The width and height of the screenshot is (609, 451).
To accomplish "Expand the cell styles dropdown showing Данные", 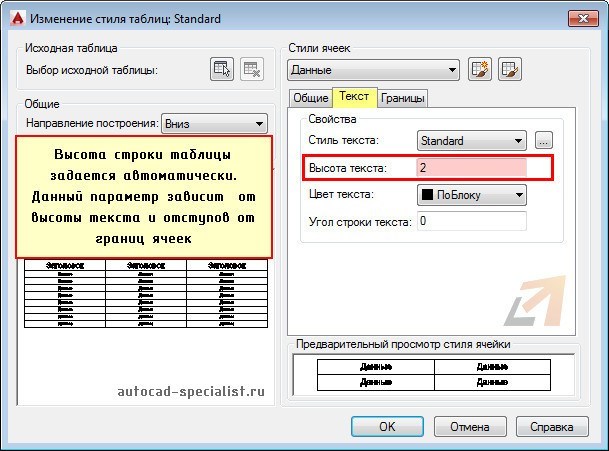I will 373,71.
